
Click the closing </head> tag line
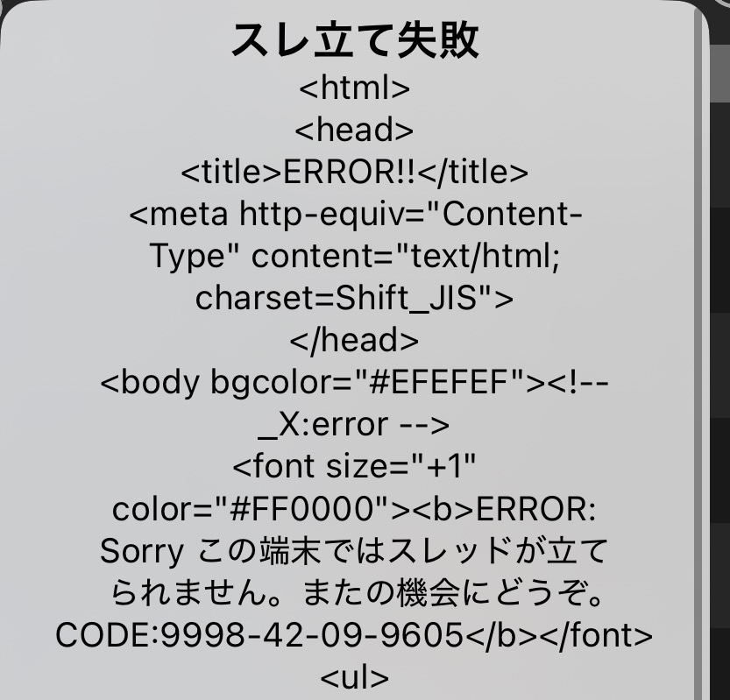(354, 340)
